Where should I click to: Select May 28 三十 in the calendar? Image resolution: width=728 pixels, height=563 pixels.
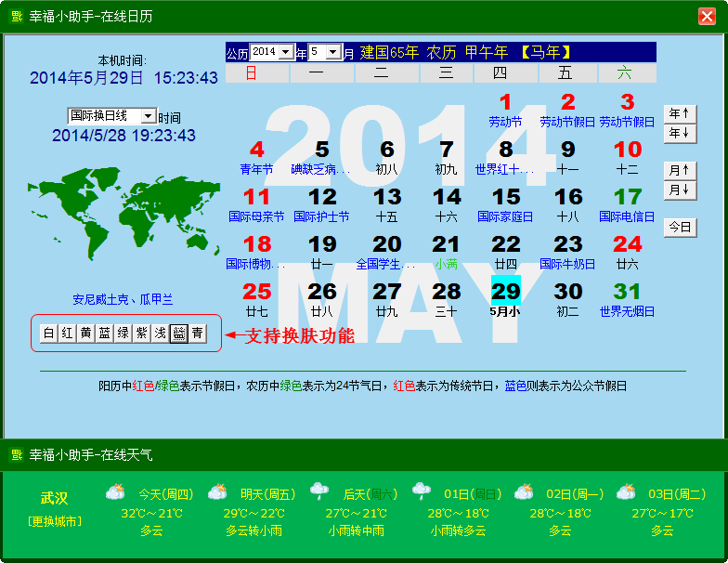(x=446, y=300)
